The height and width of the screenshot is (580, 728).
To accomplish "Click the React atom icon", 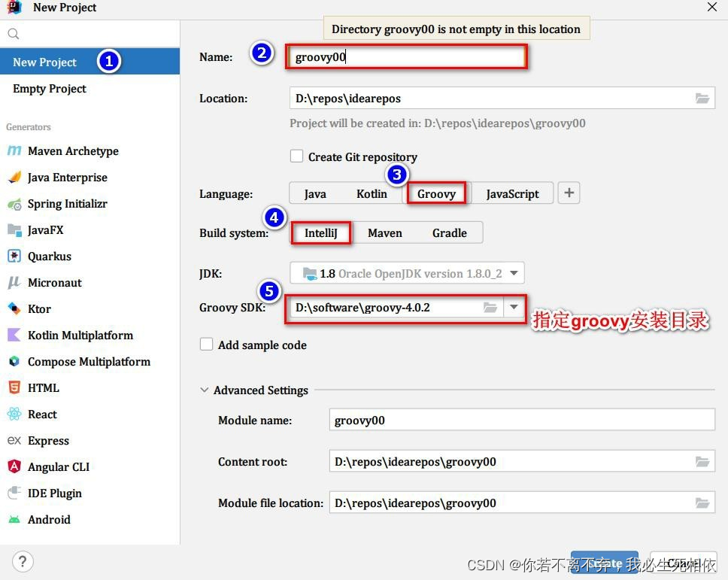I will click(14, 414).
